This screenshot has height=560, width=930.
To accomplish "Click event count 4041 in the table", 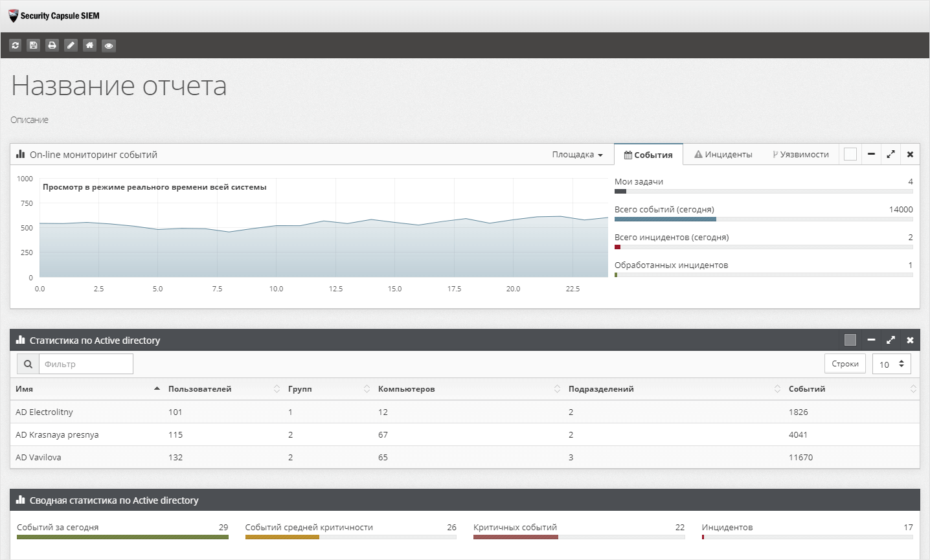I will (x=798, y=434).
